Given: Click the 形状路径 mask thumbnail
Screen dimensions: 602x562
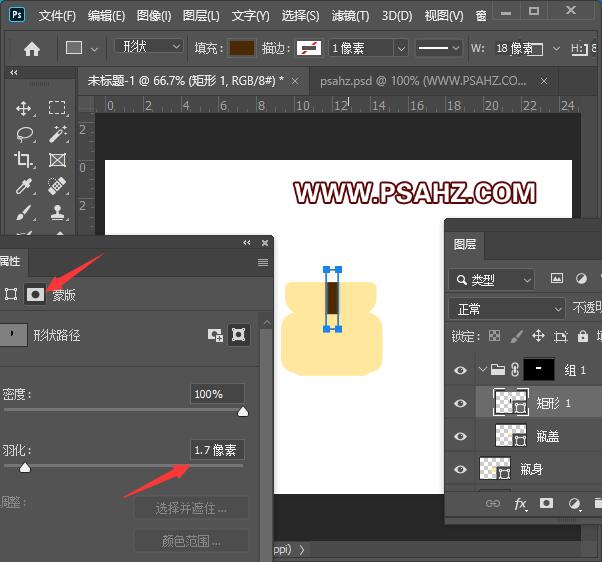Looking at the screenshot, I should point(13,334).
